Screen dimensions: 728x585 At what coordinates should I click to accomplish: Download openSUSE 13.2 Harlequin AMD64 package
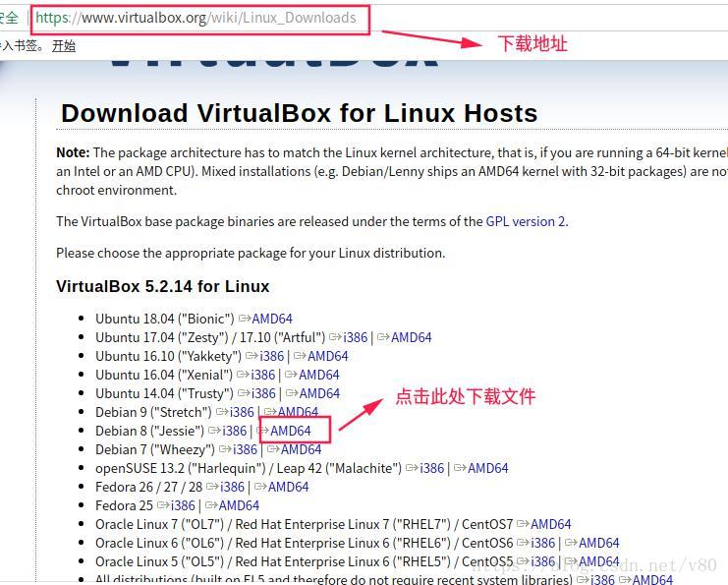(x=488, y=468)
